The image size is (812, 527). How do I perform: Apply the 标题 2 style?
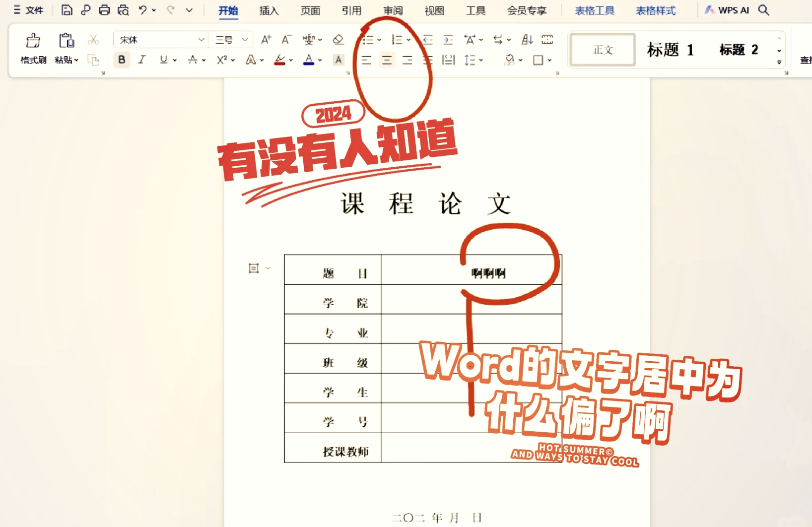(739, 50)
